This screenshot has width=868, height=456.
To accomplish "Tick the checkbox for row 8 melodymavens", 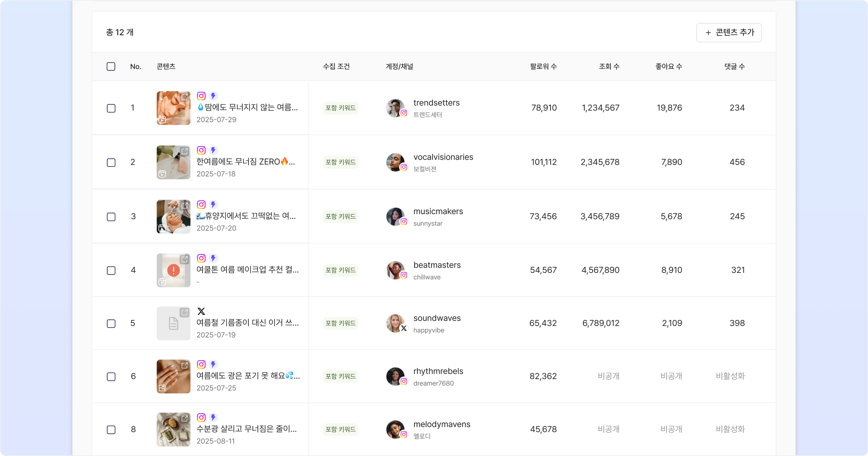I will pyautogui.click(x=111, y=430).
